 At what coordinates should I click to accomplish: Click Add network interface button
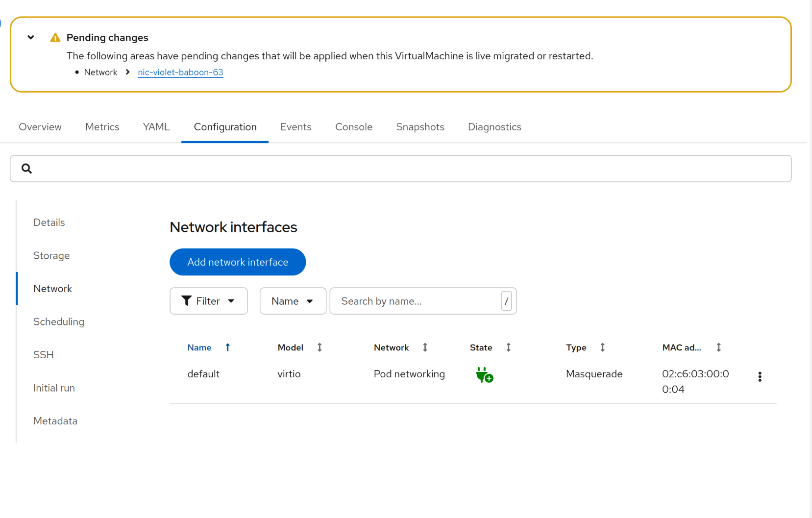[x=238, y=262]
